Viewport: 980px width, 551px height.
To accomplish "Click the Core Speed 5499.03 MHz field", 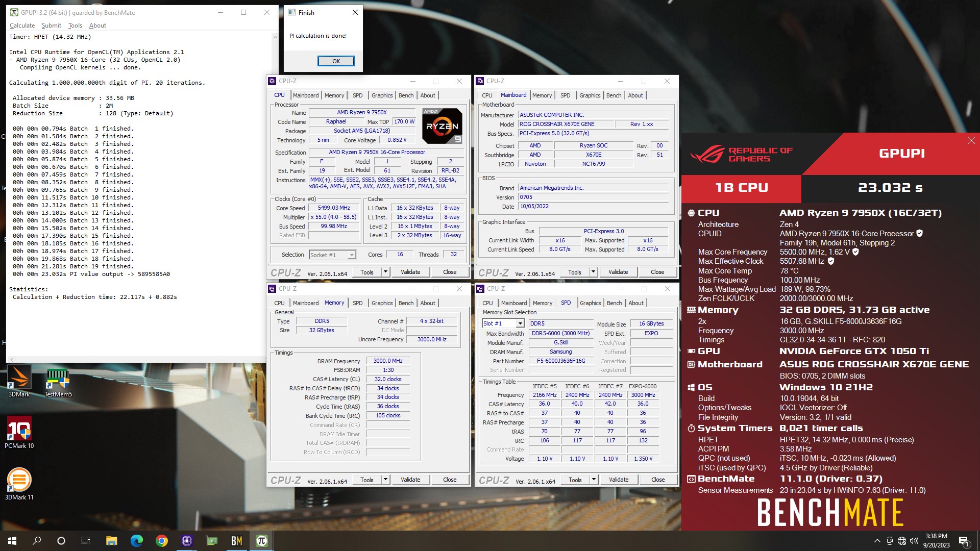I will [334, 208].
